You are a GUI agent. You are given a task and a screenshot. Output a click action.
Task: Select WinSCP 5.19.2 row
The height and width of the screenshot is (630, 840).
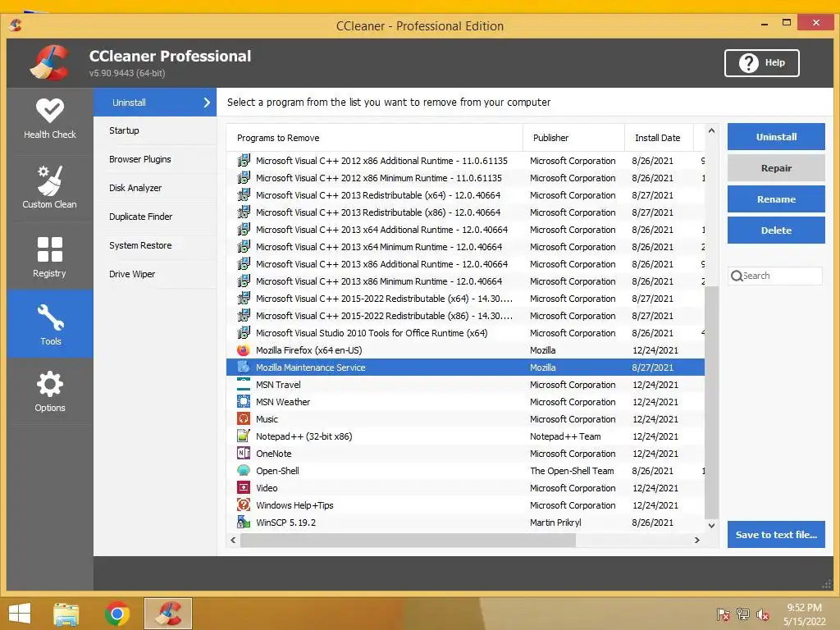tap(465, 523)
